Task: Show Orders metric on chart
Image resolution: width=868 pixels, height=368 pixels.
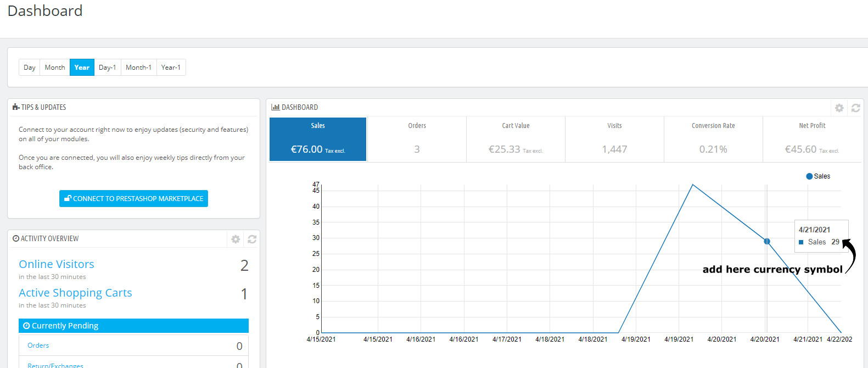Action: (x=417, y=139)
